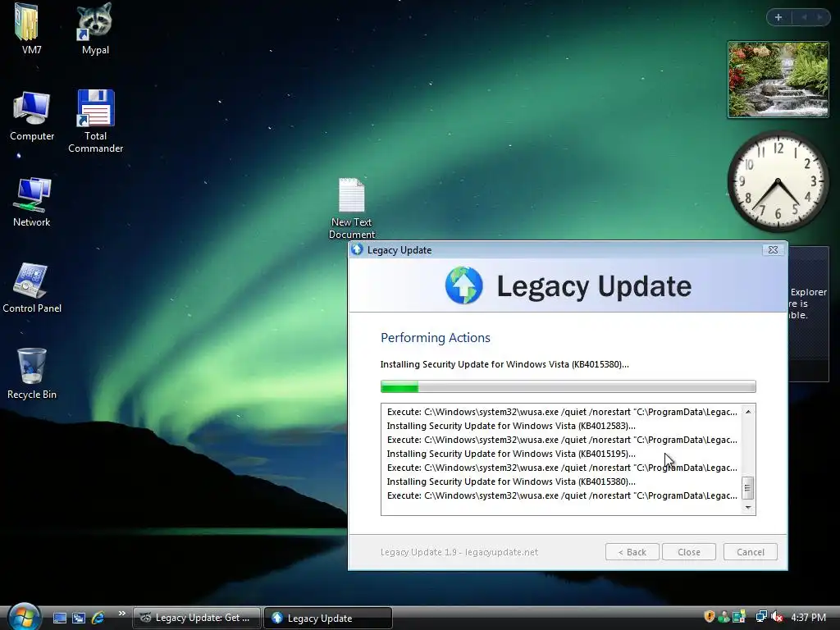Select the Computer desktop icon
This screenshot has height=630, width=840.
click(x=32, y=116)
